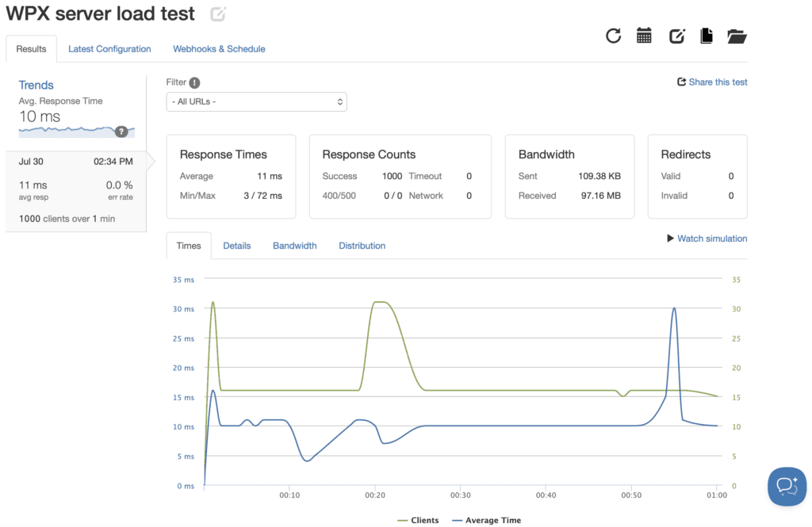This screenshot has height=527, width=812.
Task: Click the trends sparkline chart
Action: 77,132
